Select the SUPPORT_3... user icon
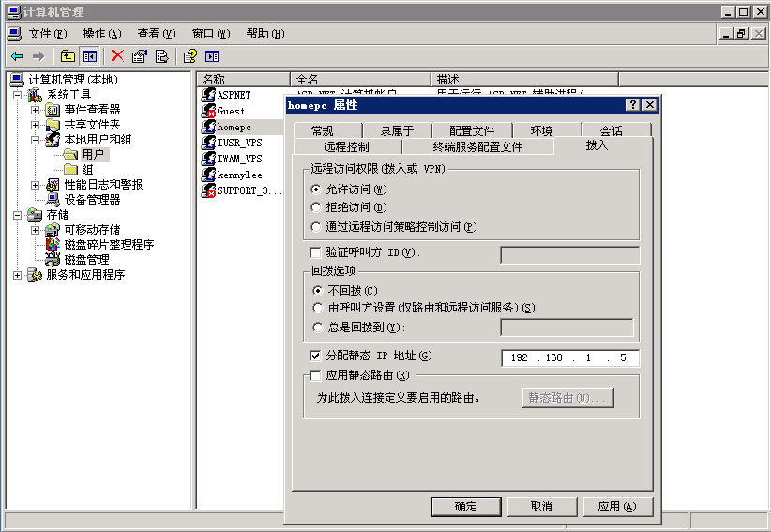Screen dimensions: 771x532 click(208, 190)
